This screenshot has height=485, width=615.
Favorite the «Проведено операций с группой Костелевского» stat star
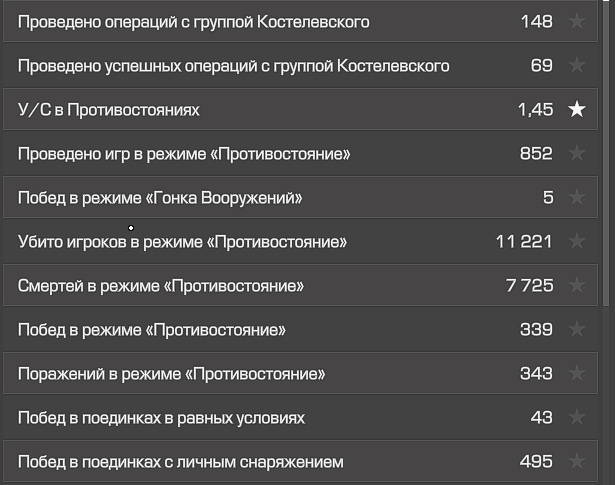point(577,21)
